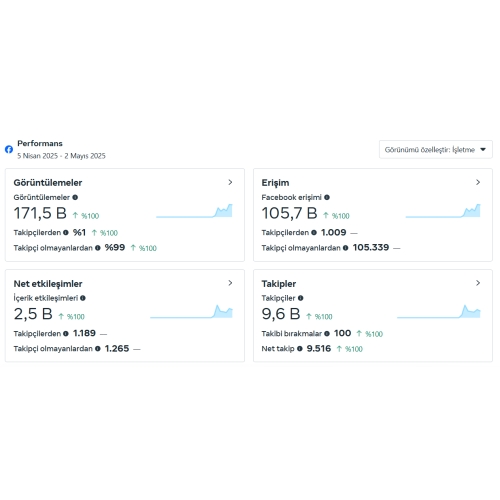Click info icon beside Takipçiler label
Image resolution: width=500 pixels, height=500 pixels.
[300, 298]
